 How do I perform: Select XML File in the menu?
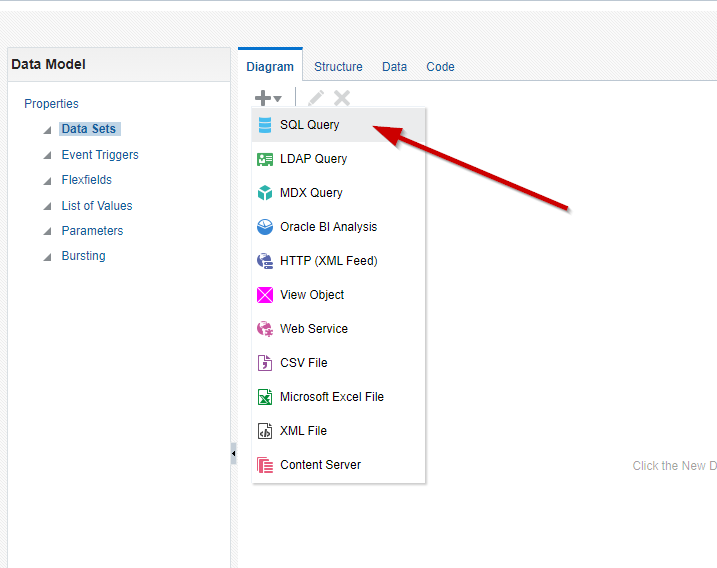pos(303,431)
